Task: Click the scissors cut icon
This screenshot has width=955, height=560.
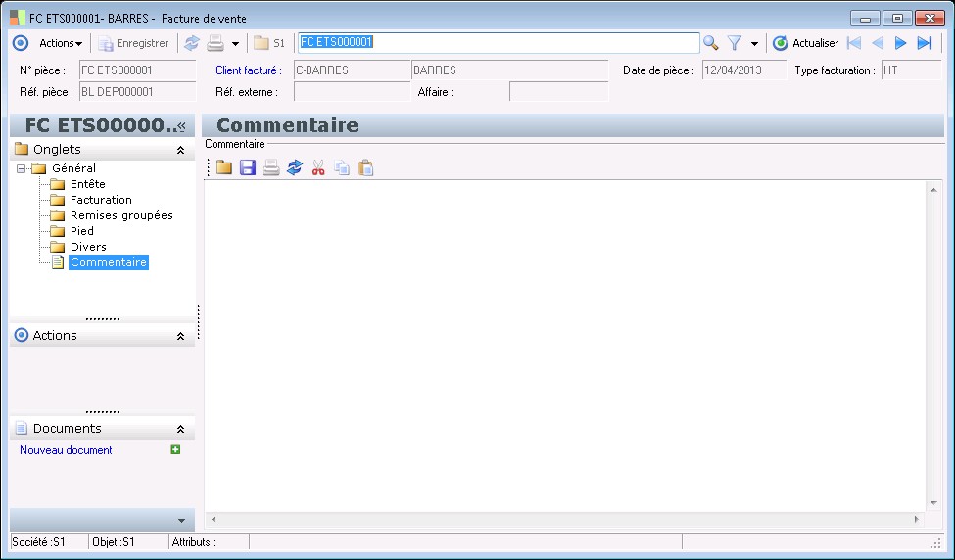Action: click(318, 167)
